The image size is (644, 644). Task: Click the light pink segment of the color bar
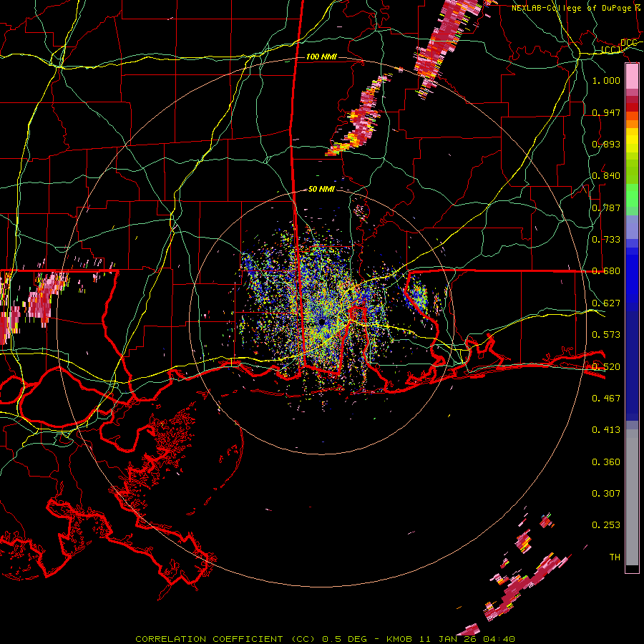632,77
